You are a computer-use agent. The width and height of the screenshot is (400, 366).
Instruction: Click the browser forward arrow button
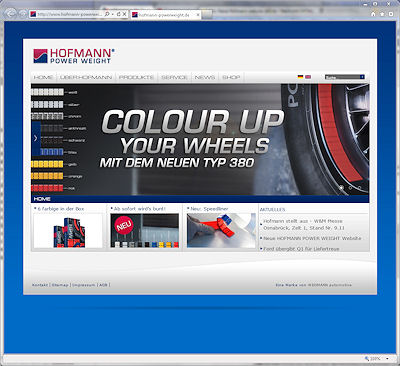(x=23, y=14)
